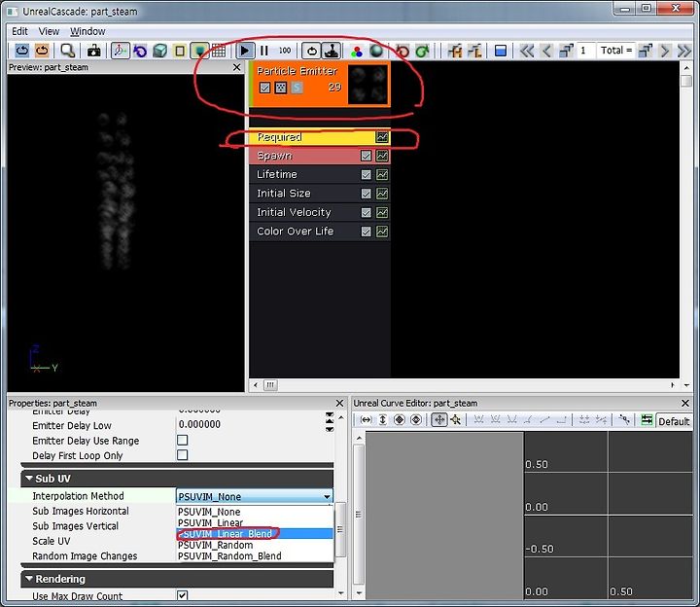Send Color Over Life to curve editor
Image resolution: width=700 pixels, height=607 pixels.
coord(382,232)
